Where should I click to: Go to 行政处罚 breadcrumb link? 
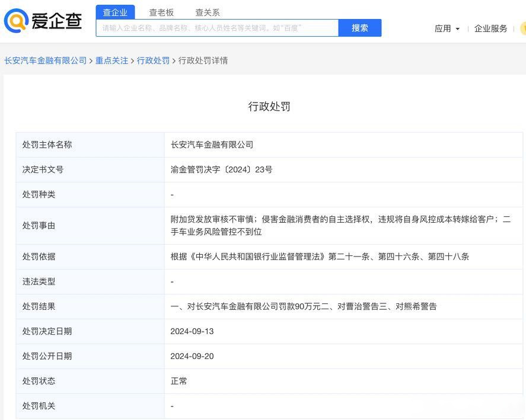pos(153,60)
